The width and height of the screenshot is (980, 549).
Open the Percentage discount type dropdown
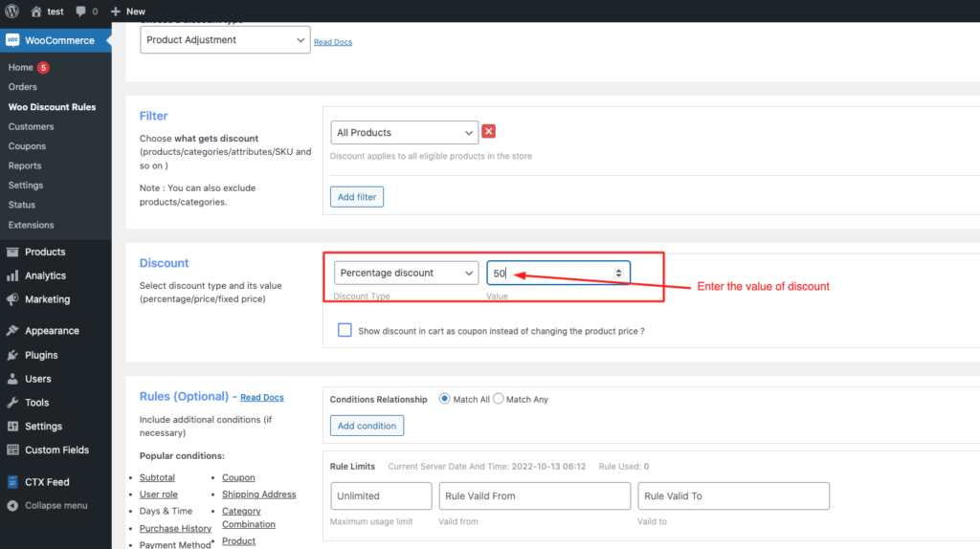tap(406, 273)
